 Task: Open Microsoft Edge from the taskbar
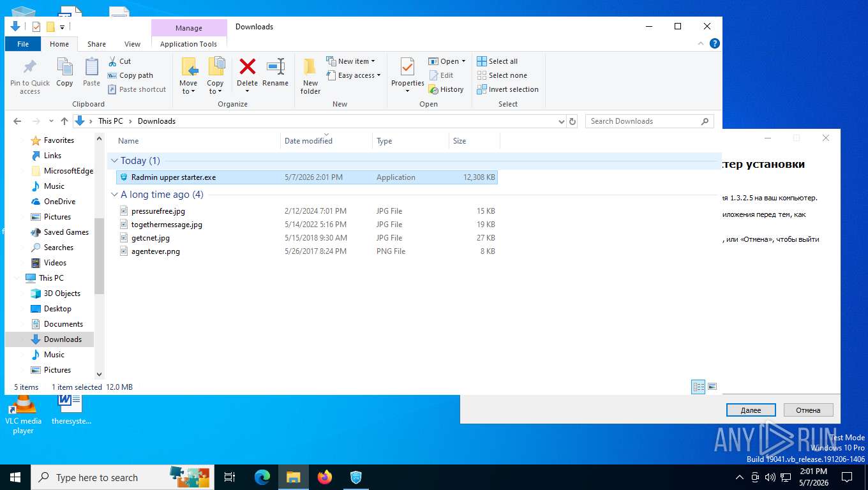[262, 477]
